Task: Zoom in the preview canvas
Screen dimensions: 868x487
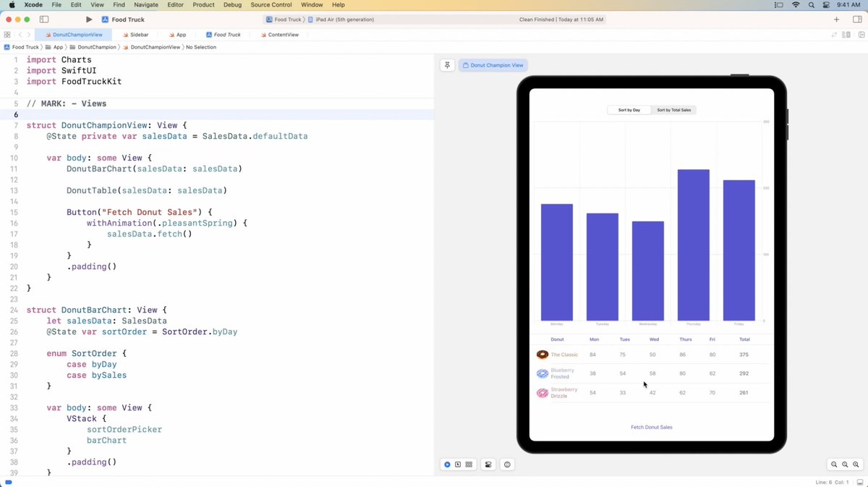Action: 856,465
